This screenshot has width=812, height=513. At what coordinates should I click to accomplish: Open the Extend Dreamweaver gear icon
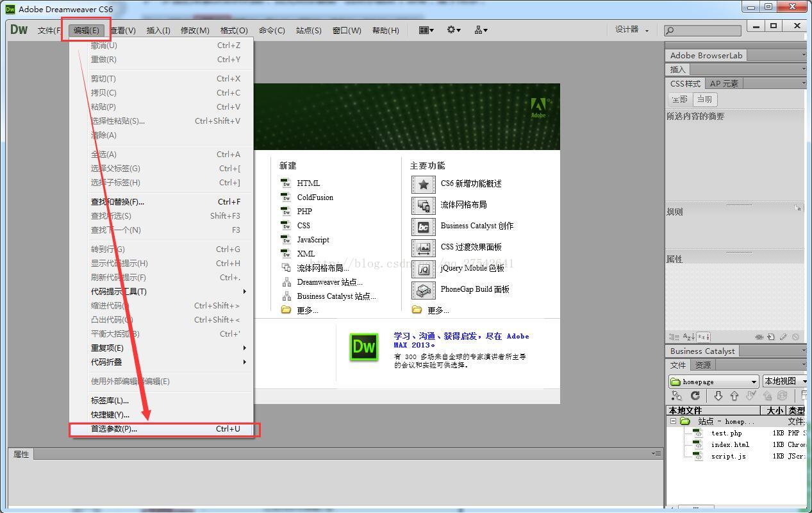(454, 30)
